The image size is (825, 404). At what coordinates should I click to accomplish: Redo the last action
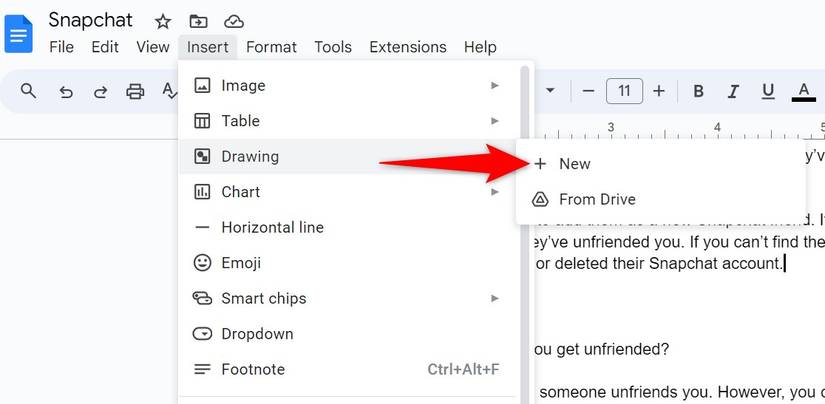pos(100,91)
